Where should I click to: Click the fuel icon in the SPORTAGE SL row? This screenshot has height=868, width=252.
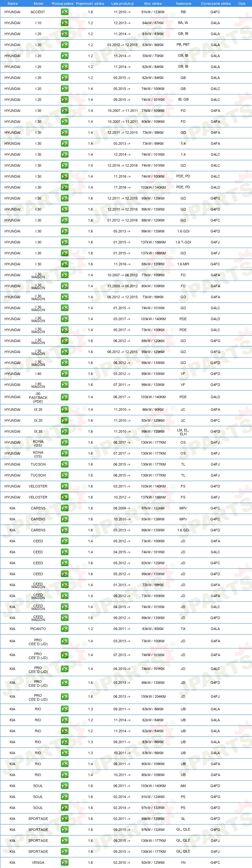(64, 818)
